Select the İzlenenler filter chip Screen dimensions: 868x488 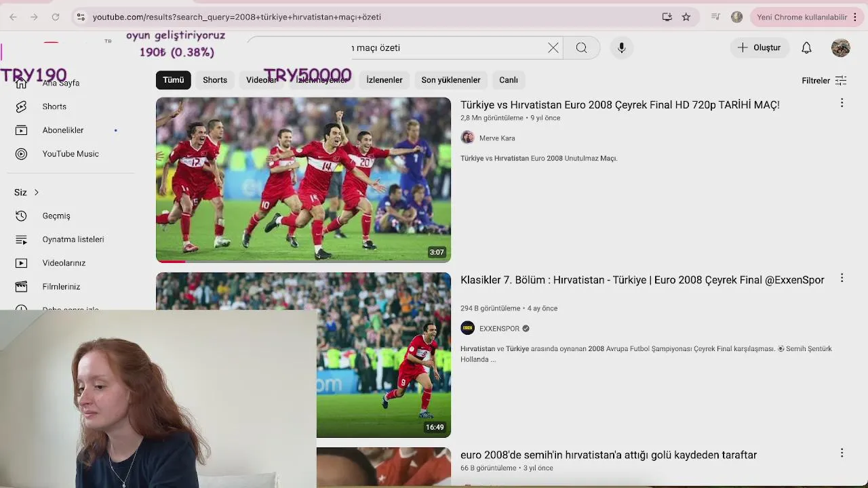(x=384, y=80)
